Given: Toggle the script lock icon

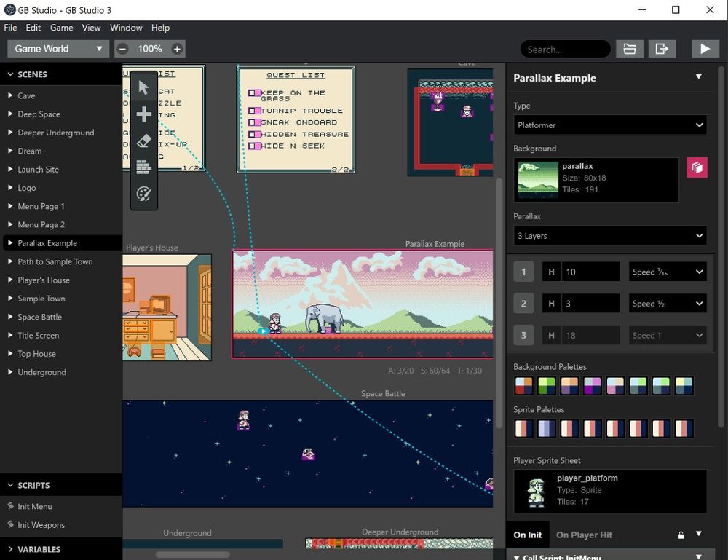Looking at the screenshot, I should tap(681, 535).
